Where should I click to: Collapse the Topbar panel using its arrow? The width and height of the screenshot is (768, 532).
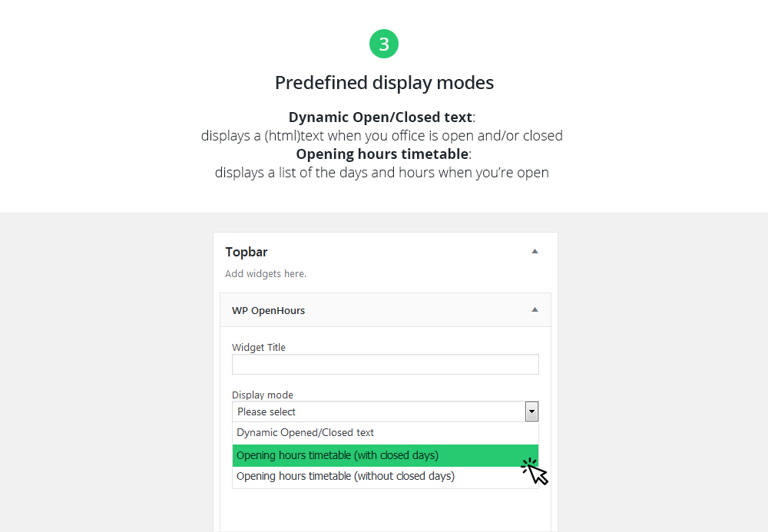[x=535, y=251]
